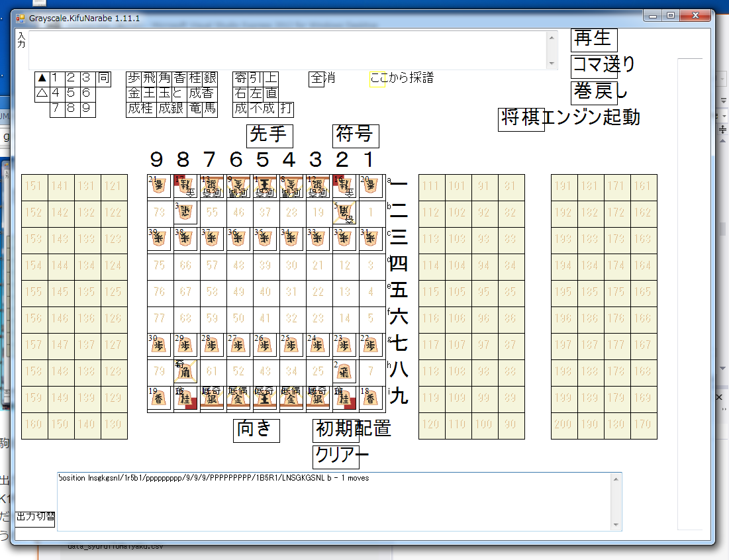The height and width of the screenshot is (560, 729).
Task: Click the 角 bishop input key
Action: click(x=164, y=79)
